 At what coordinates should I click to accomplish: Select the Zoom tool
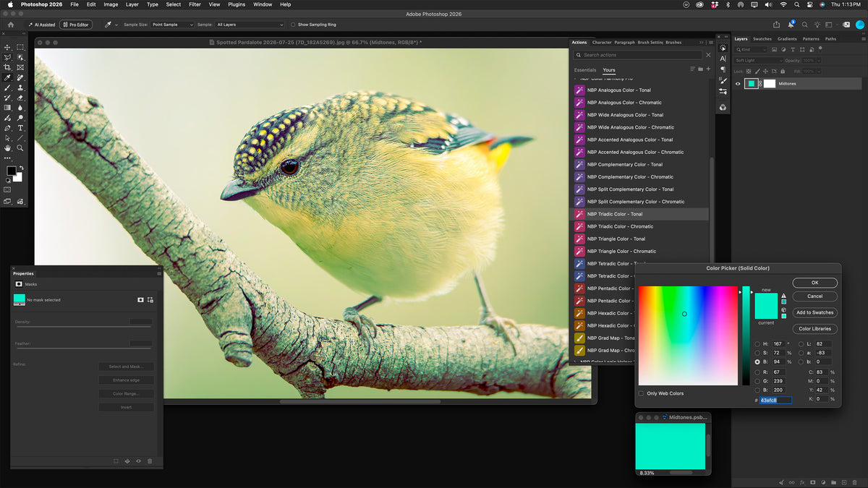pos(20,148)
